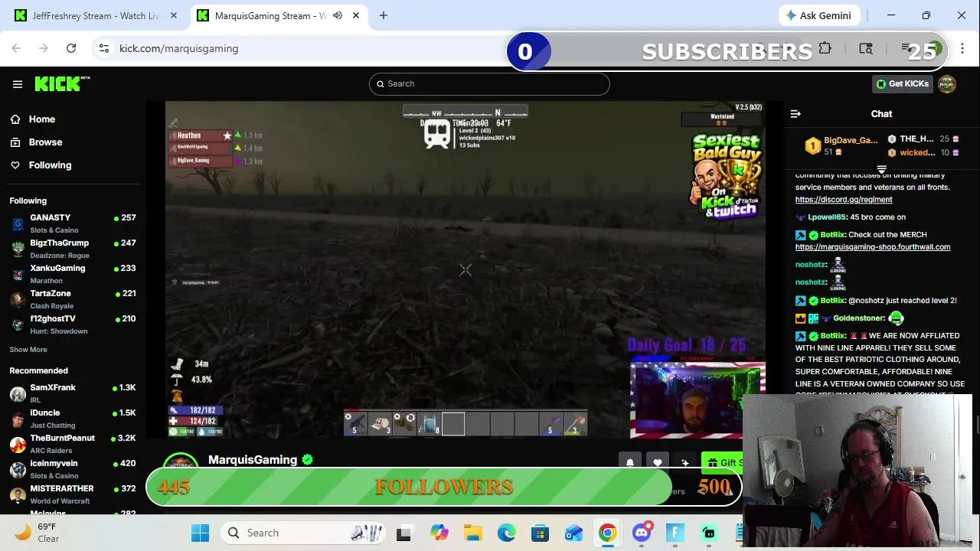Open TartaZone channel in Following
Viewport: 980px width, 551px height.
(73, 299)
